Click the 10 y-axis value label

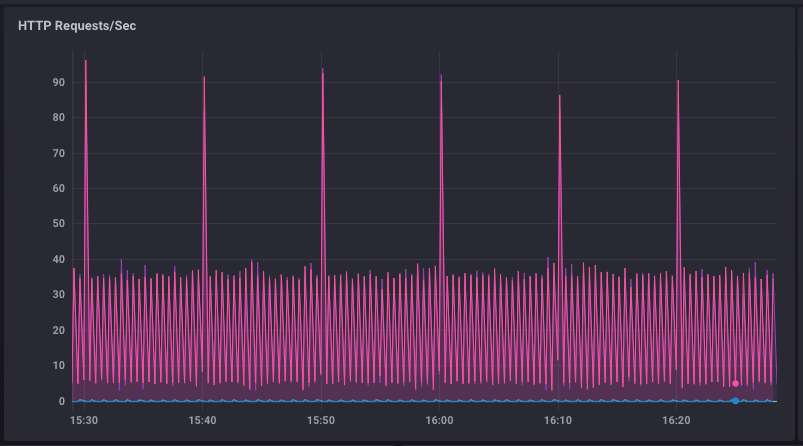(58, 366)
